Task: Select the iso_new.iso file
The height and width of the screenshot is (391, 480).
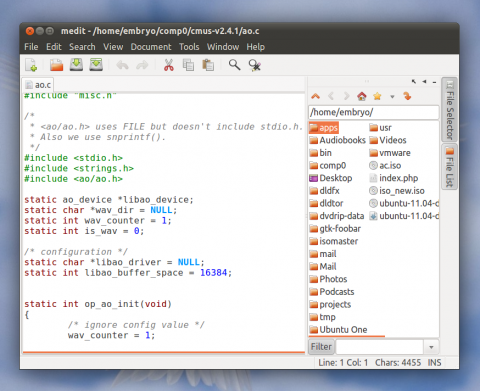Action: (x=397, y=191)
